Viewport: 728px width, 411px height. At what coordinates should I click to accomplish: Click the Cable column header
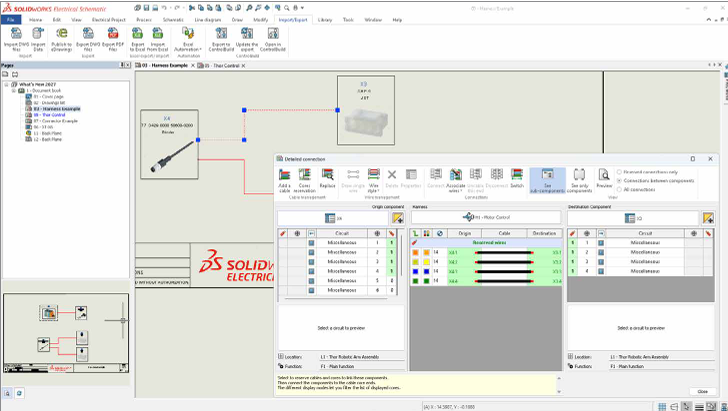(504, 233)
